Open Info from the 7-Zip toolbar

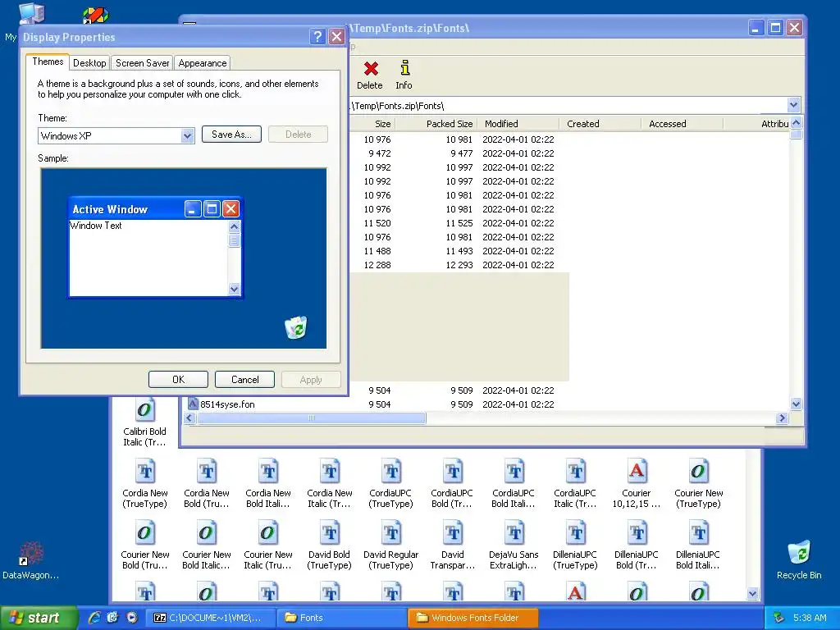tap(404, 75)
